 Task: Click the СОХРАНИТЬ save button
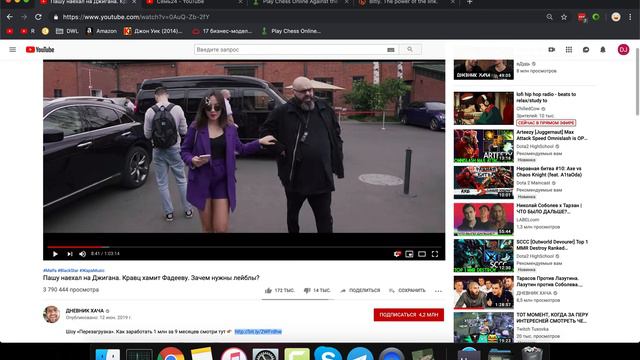coord(407,291)
